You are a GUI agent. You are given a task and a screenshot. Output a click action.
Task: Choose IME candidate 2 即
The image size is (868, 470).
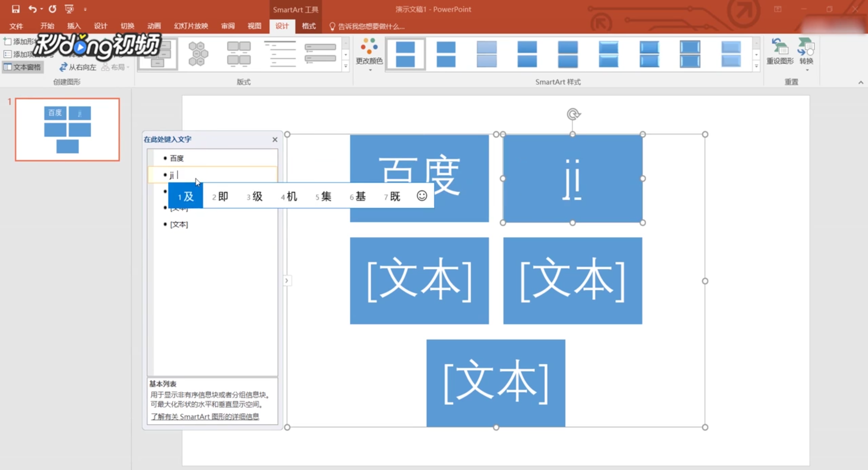220,196
